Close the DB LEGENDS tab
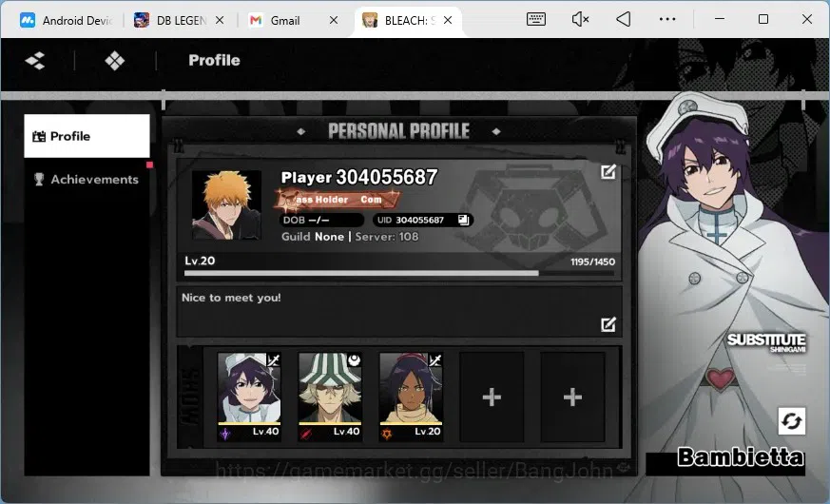830x504 pixels. click(x=220, y=20)
